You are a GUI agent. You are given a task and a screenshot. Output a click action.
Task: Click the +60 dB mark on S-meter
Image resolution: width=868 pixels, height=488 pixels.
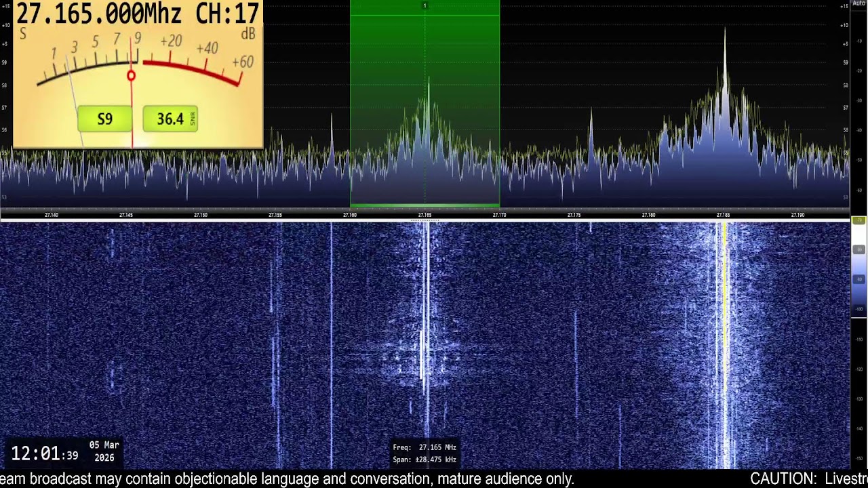point(243,62)
